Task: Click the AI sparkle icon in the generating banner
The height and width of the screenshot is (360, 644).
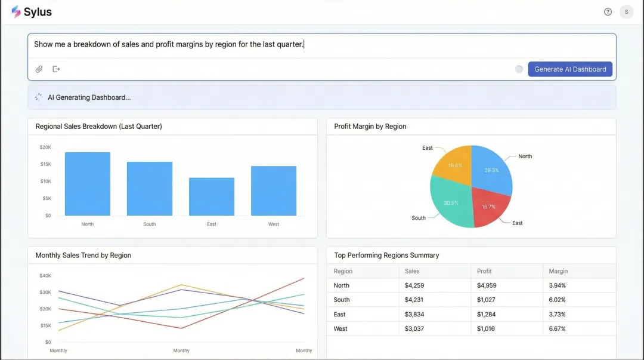Action: (38, 96)
